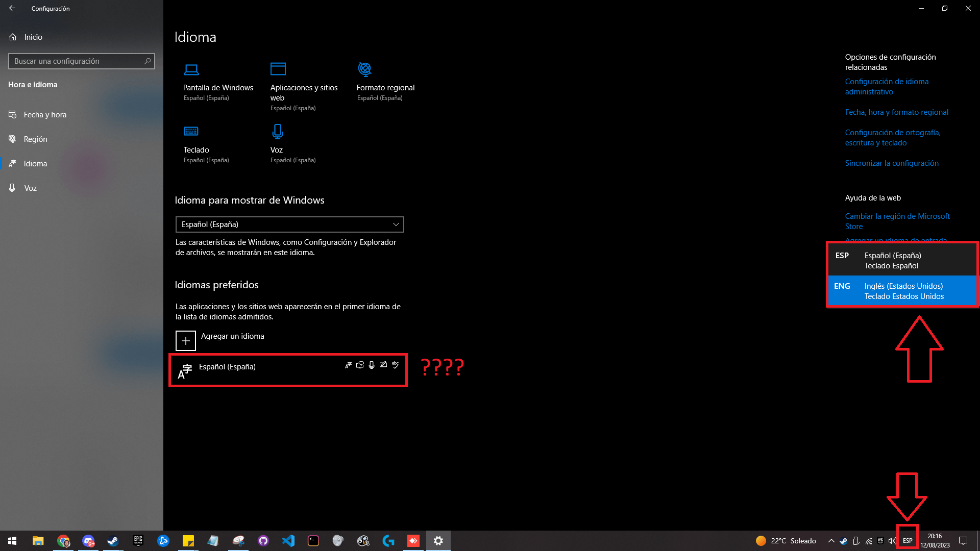Open the ESP input language indicator
980x551 pixels.
[x=908, y=541]
